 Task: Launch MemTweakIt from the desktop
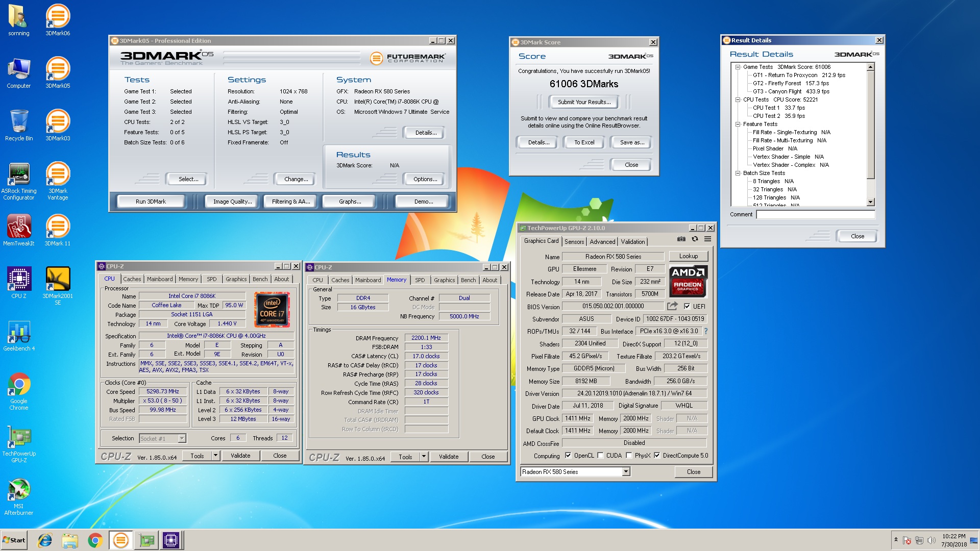pyautogui.click(x=19, y=231)
